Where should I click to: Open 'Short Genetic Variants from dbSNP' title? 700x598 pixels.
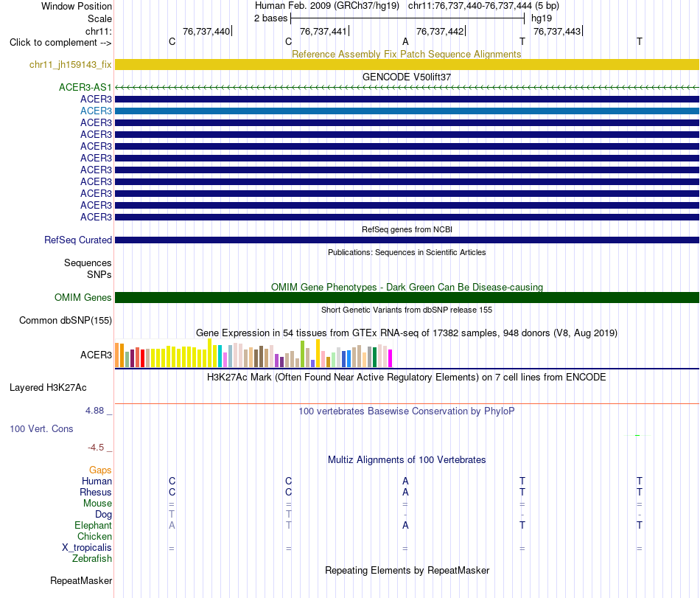click(407, 310)
